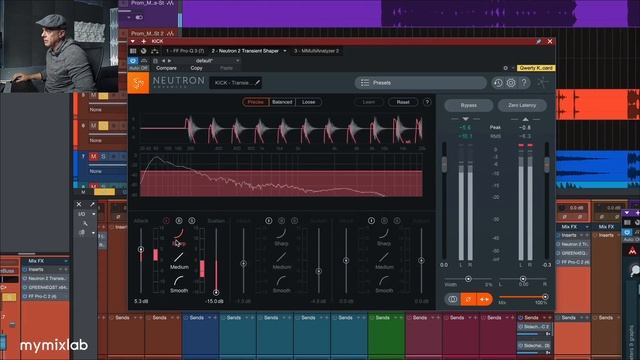
Task: Adjust the band one Sustain slider handle
Action: (x=216, y=292)
